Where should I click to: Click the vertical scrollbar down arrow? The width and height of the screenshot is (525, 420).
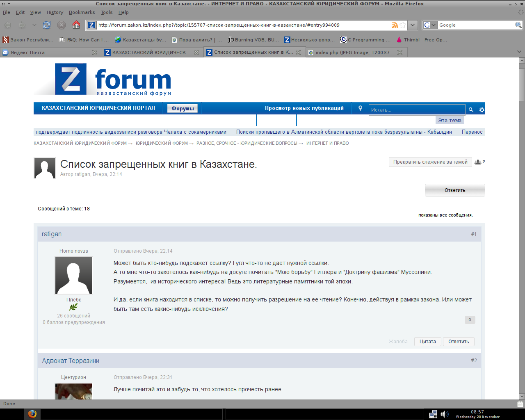[522, 396]
